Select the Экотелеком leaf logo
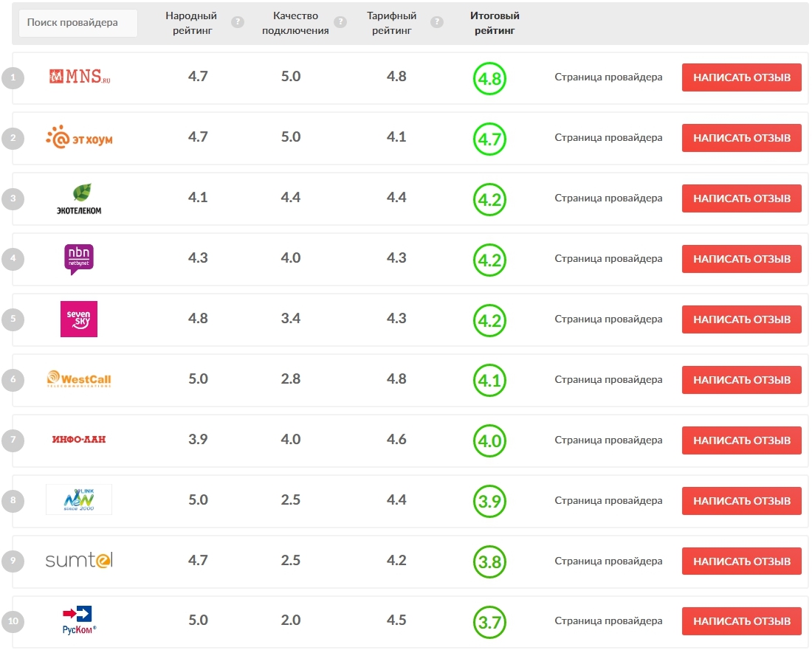 click(x=79, y=198)
